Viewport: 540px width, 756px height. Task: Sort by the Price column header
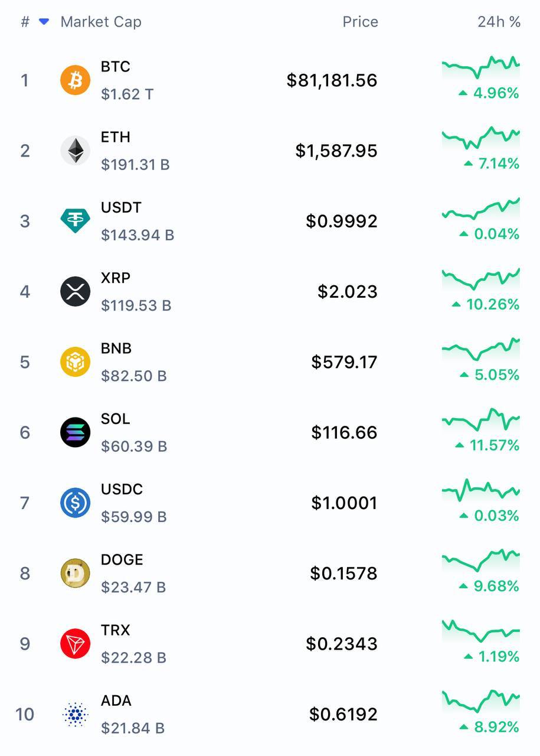pyautogui.click(x=360, y=22)
